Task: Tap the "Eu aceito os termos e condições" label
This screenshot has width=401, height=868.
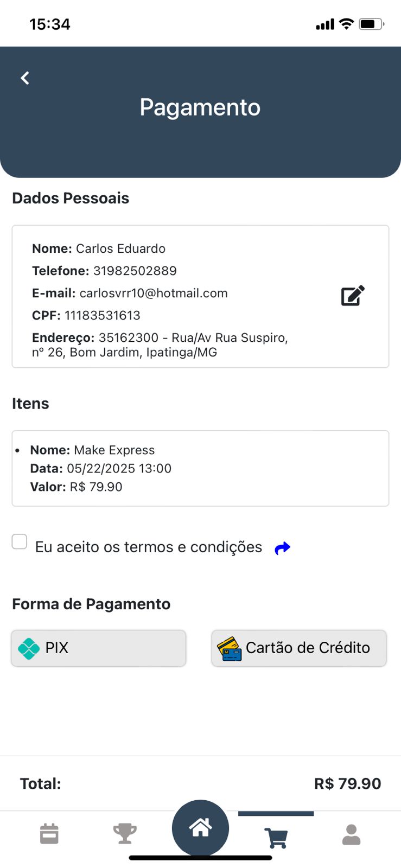Action: tap(149, 547)
